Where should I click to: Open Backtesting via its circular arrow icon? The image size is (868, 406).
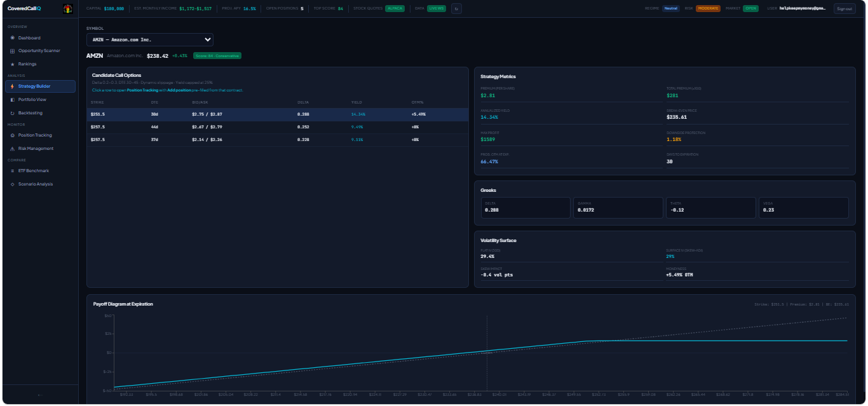12,113
